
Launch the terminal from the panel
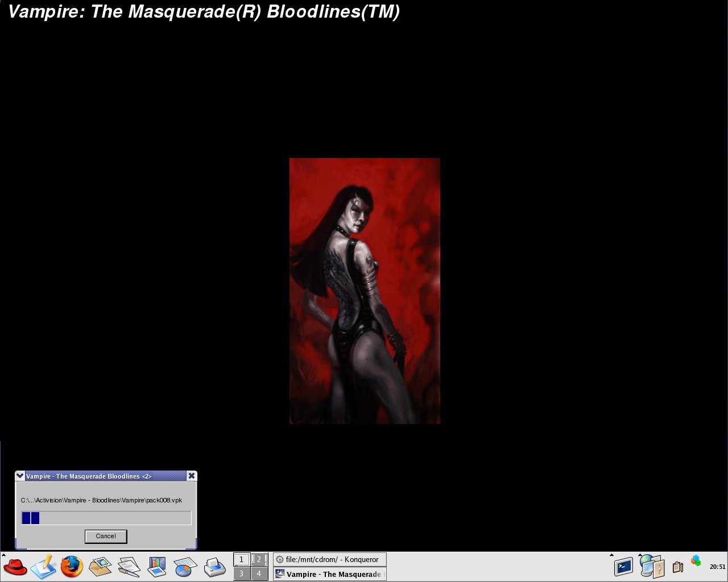[x=623, y=567]
